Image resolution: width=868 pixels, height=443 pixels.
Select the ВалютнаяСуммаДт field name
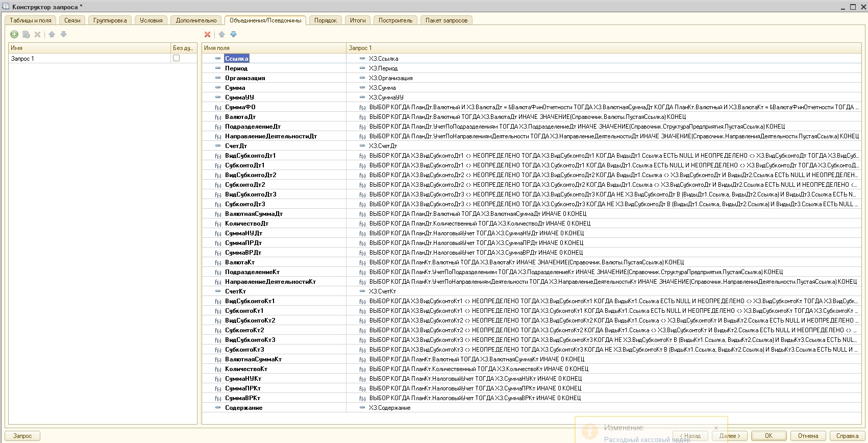coord(254,214)
